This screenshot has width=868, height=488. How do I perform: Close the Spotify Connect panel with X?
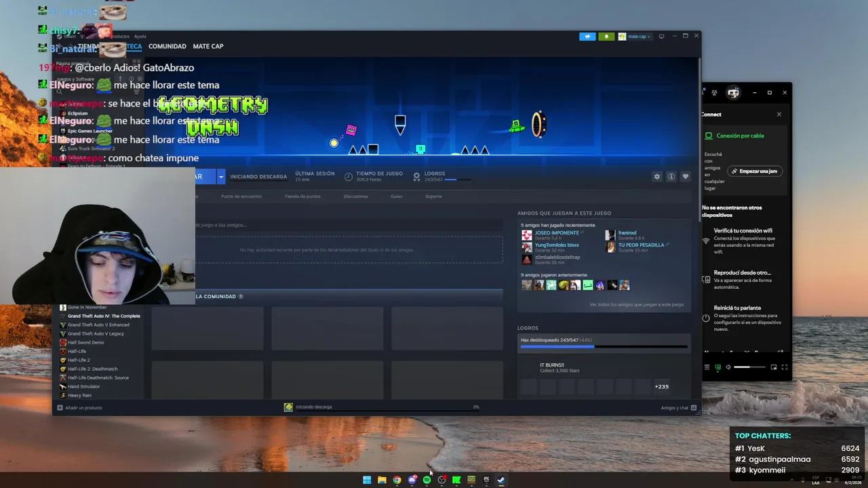(778, 114)
